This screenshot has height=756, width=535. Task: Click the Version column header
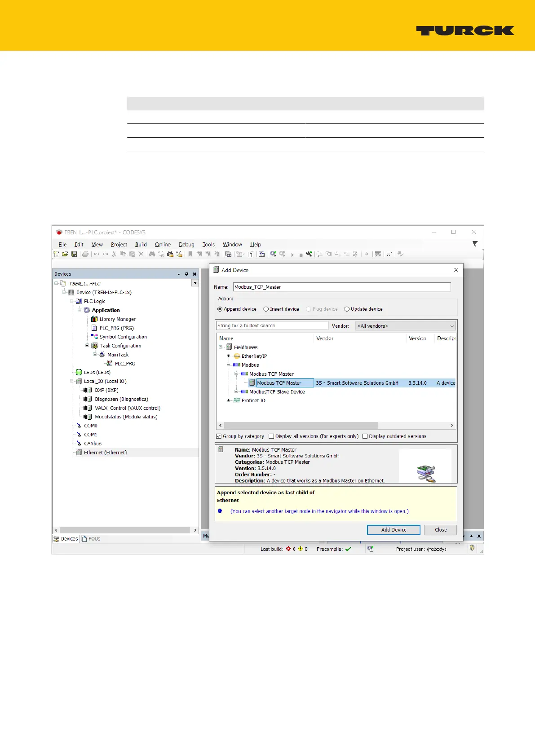[417, 338]
